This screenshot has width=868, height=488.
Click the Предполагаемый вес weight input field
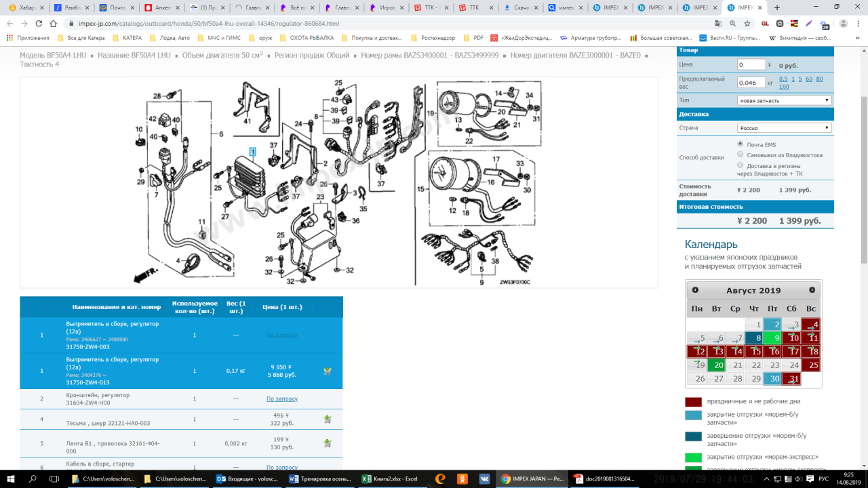click(x=751, y=83)
